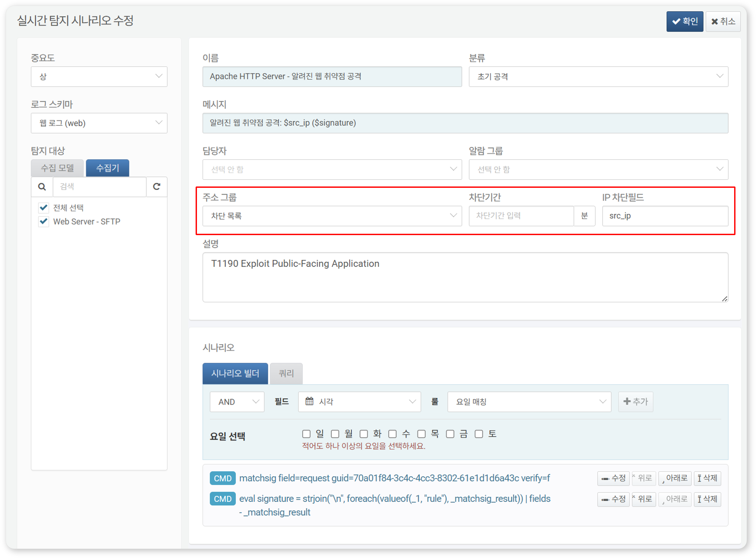Click the 이름 name input field

[x=332, y=77]
